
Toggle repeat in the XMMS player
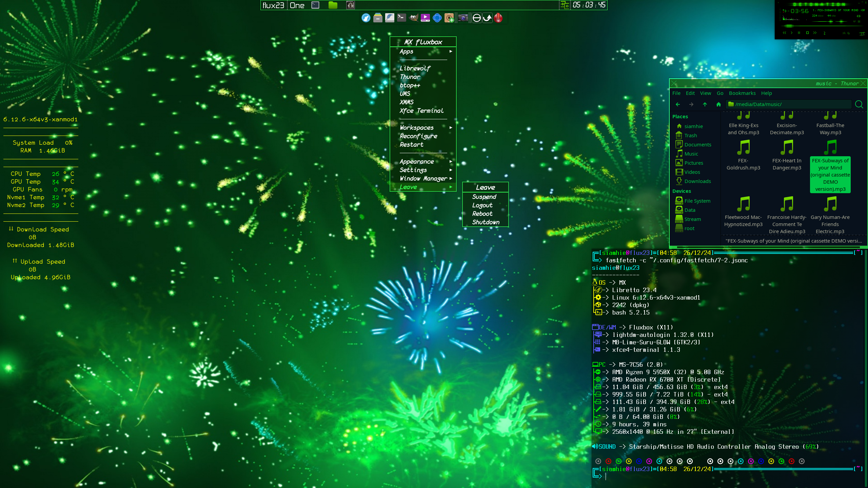tap(848, 33)
